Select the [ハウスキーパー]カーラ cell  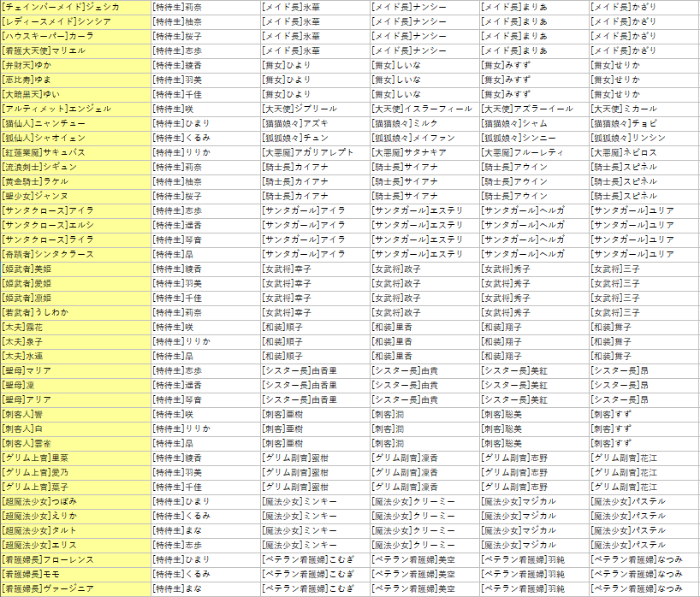coord(74,36)
